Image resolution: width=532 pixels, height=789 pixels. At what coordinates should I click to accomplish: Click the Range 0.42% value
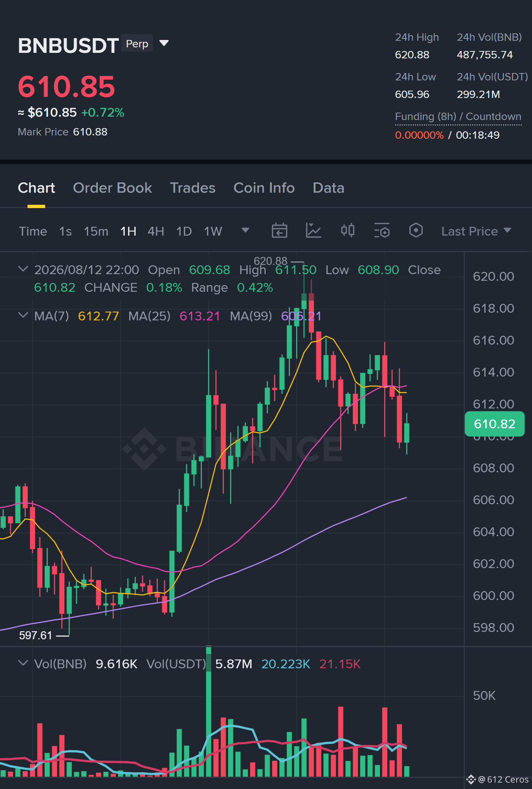coord(255,287)
